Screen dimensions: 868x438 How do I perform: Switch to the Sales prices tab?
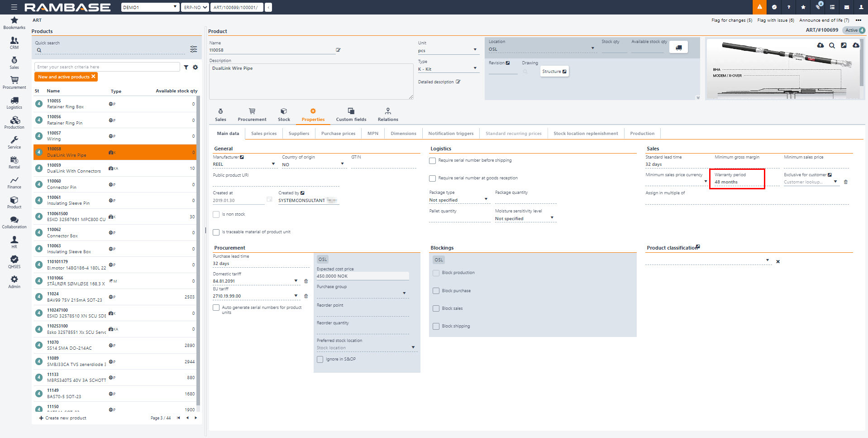click(x=264, y=134)
